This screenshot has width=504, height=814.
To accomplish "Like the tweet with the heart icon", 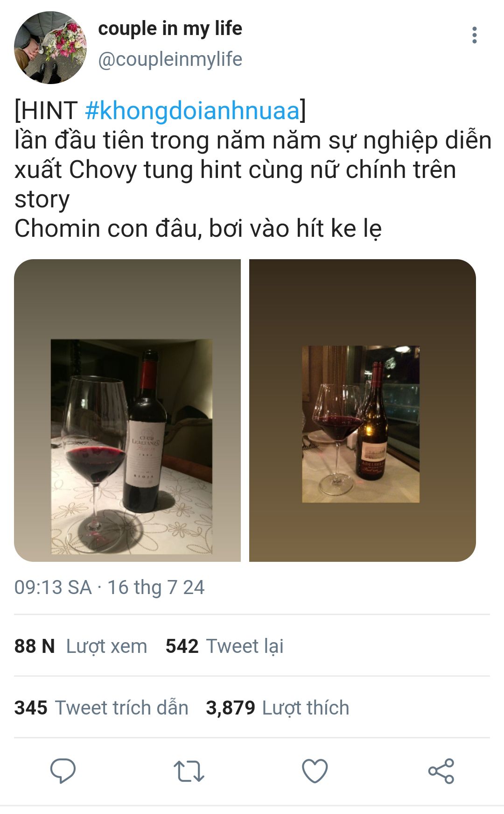I will pos(315,771).
